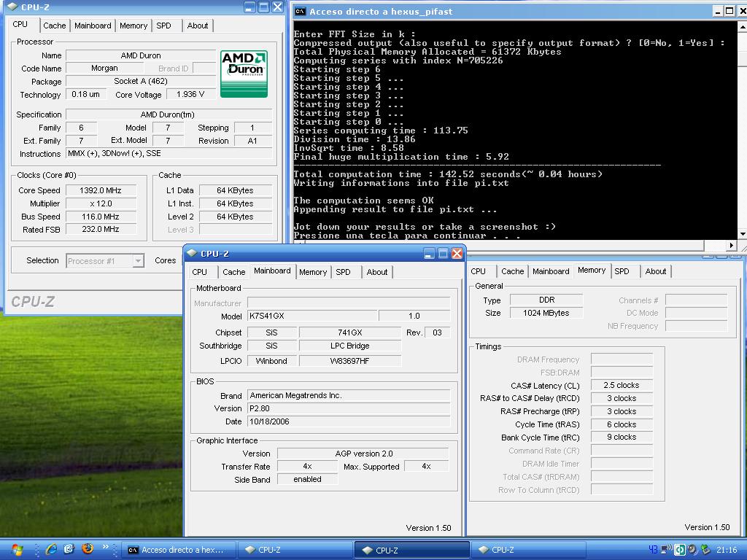The image size is (747, 560).
Task: Open the Processor #1 selection dropdown
Action: [138, 260]
